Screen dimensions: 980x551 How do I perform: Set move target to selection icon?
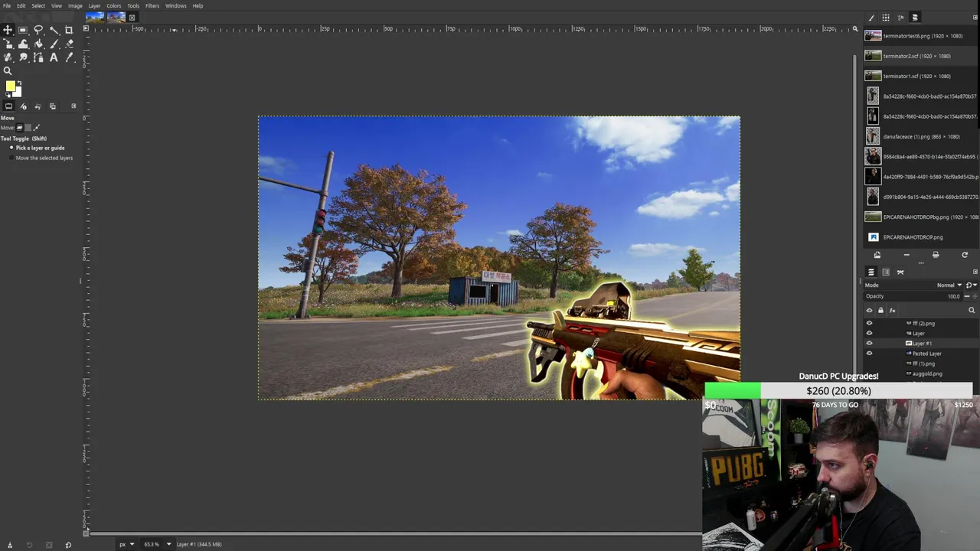pyautogui.click(x=28, y=127)
